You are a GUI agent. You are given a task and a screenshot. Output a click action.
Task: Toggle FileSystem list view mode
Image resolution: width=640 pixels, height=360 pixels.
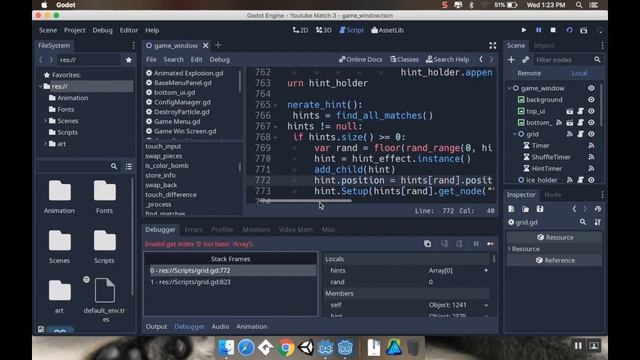point(129,166)
